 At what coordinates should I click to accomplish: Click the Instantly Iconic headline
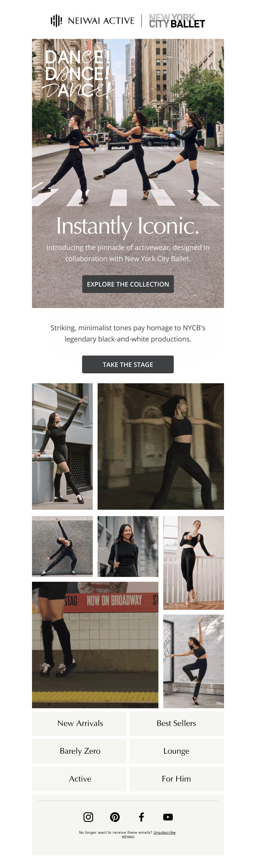click(128, 226)
